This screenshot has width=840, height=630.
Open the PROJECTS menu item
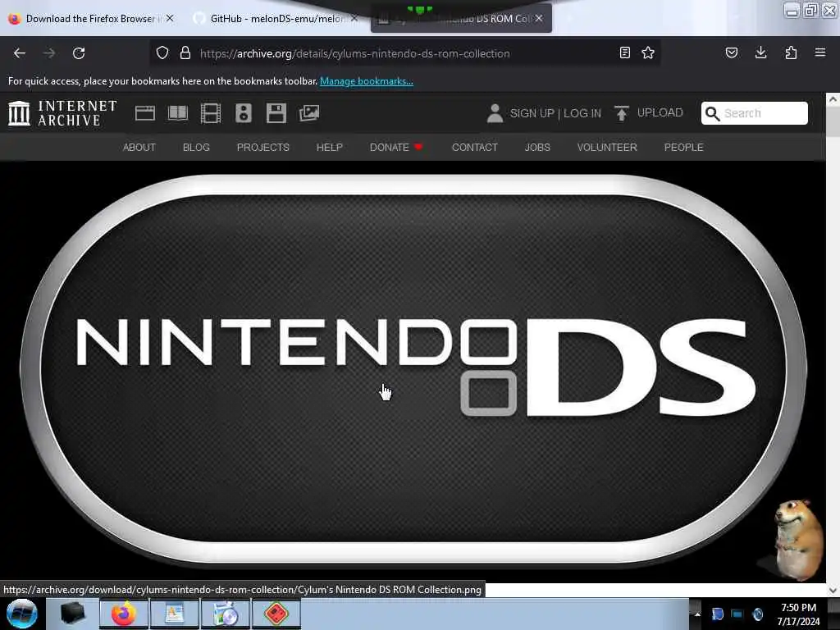point(263,148)
